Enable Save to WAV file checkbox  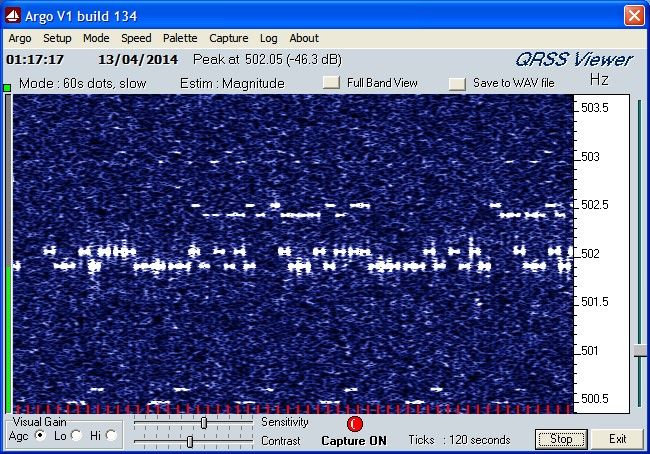point(457,83)
